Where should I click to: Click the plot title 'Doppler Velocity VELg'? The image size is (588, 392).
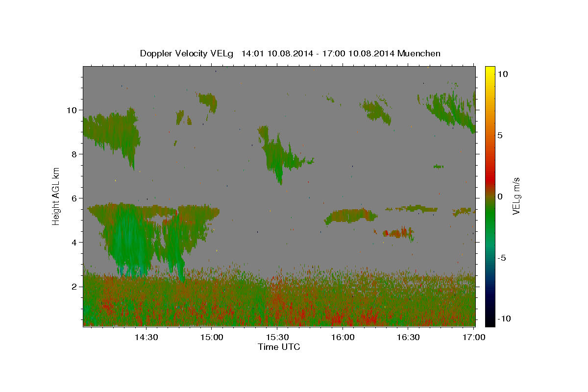(187, 53)
